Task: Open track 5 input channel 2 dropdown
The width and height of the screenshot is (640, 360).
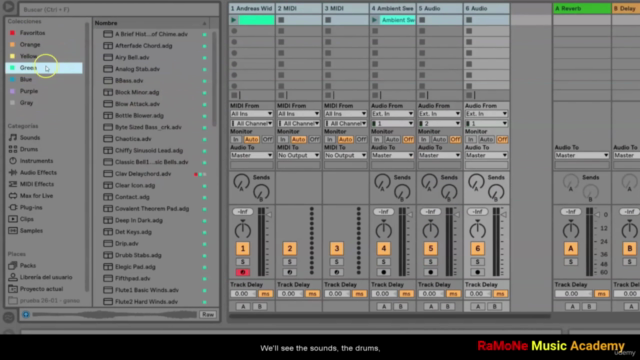Action: tap(439, 123)
